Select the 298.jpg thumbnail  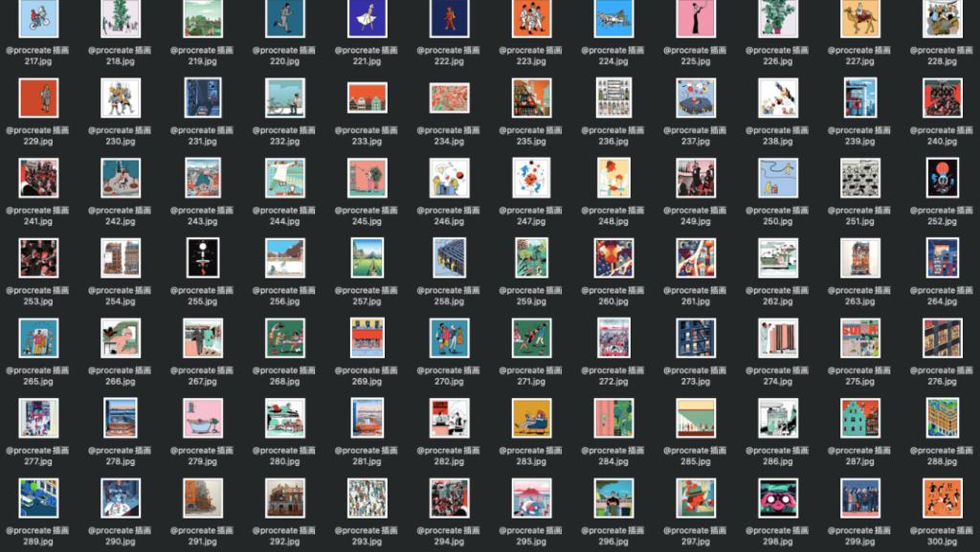pos(778,497)
